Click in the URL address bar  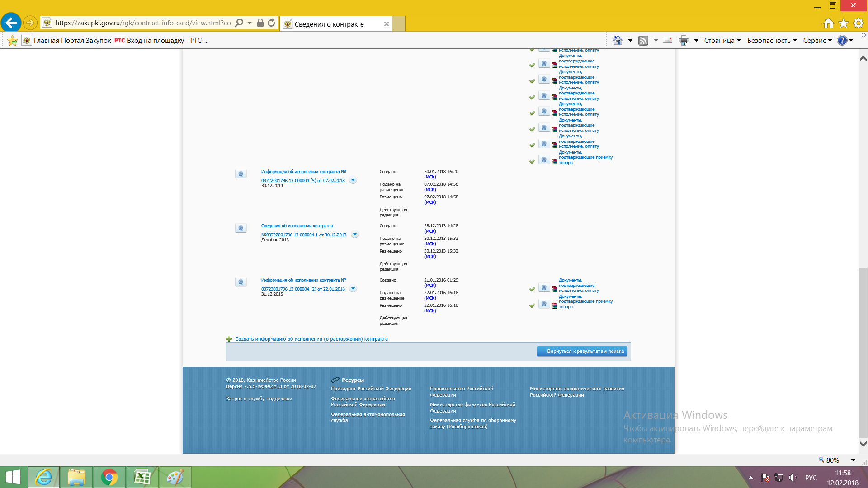pyautogui.click(x=142, y=23)
